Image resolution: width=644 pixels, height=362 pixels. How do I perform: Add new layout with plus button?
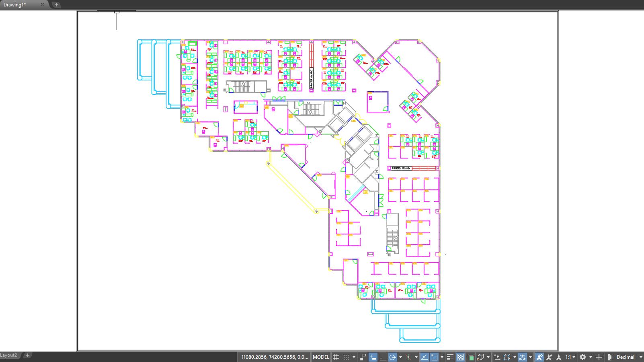[28, 355]
